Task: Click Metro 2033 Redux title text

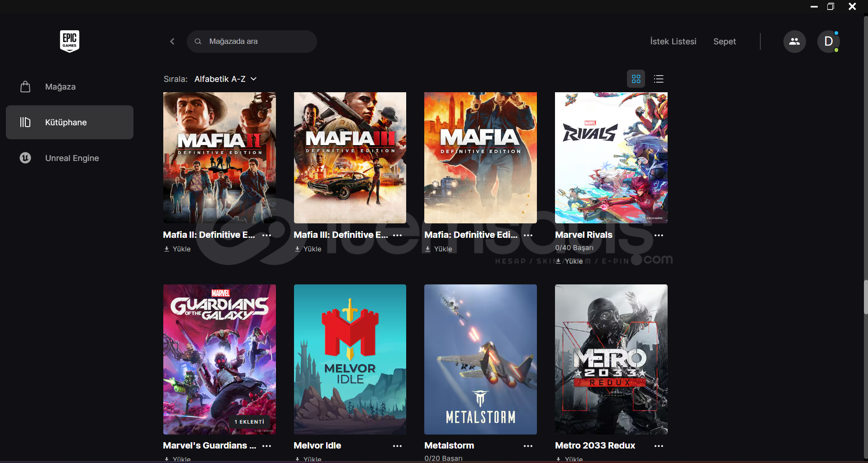Action: [595, 446]
